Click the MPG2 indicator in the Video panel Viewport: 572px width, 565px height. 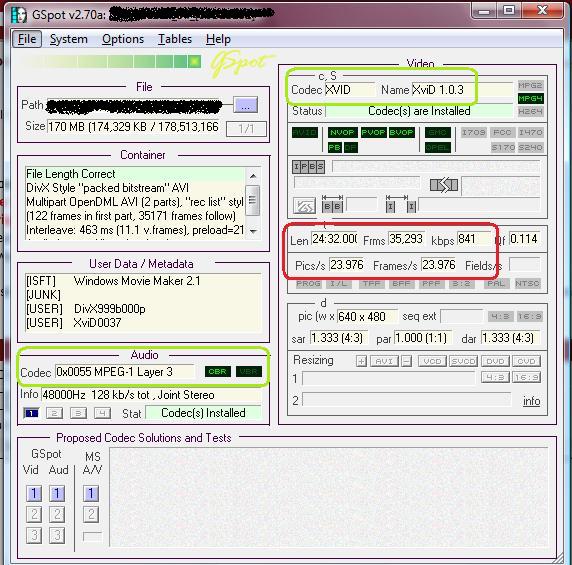pyautogui.click(x=530, y=86)
